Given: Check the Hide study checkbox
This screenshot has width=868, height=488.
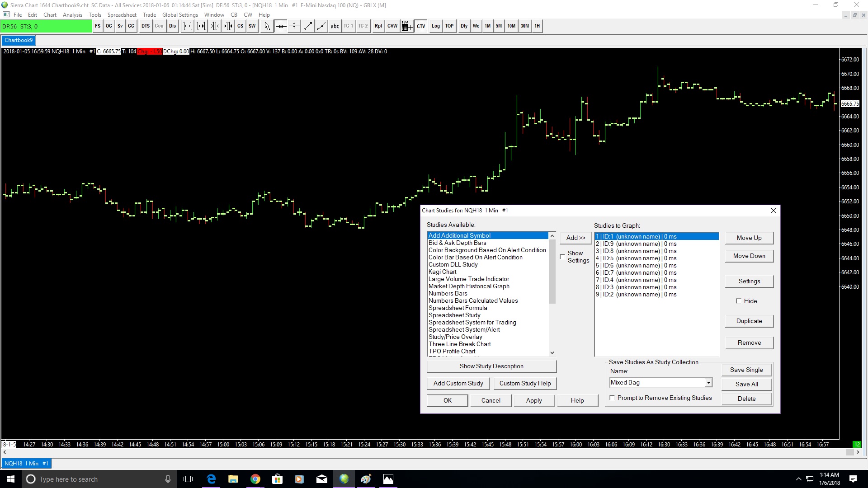Looking at the screenshot, I should click(x=739, y=301).
